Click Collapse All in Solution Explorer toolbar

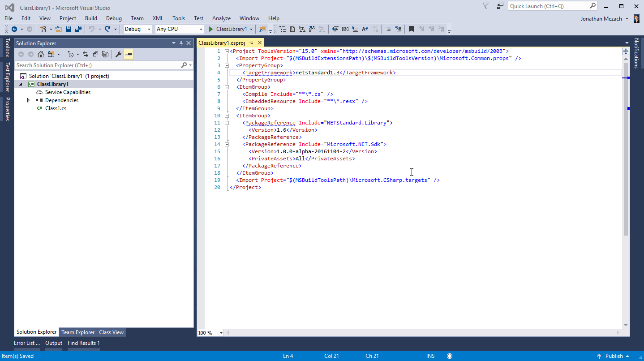click(x=95, y=54)
